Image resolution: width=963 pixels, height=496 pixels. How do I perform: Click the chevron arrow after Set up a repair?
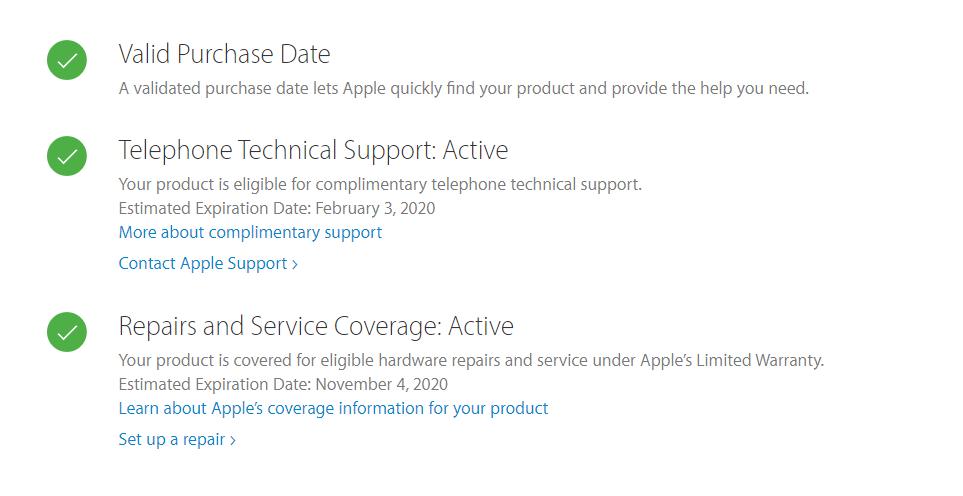(233, 441)
